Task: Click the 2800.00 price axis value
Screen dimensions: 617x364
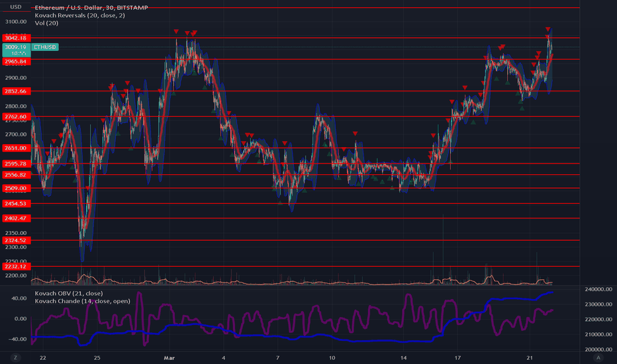Action: tap(16, 106)
